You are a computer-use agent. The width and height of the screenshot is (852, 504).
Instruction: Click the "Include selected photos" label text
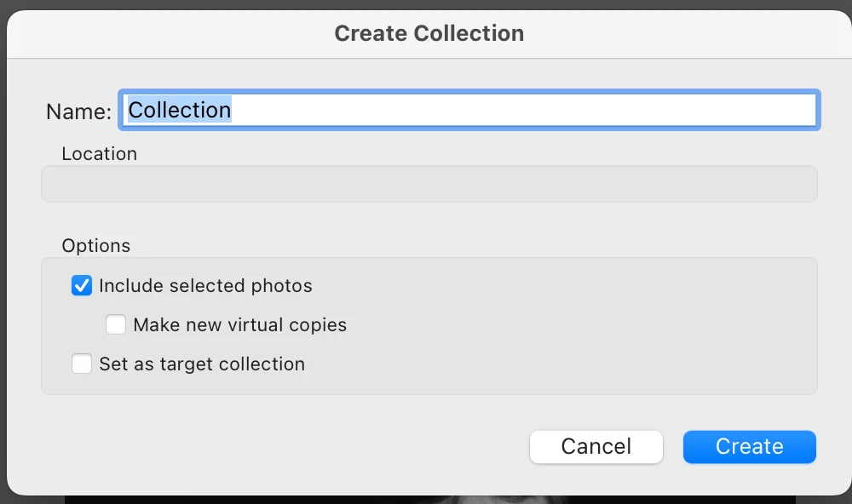click(205, 286)
